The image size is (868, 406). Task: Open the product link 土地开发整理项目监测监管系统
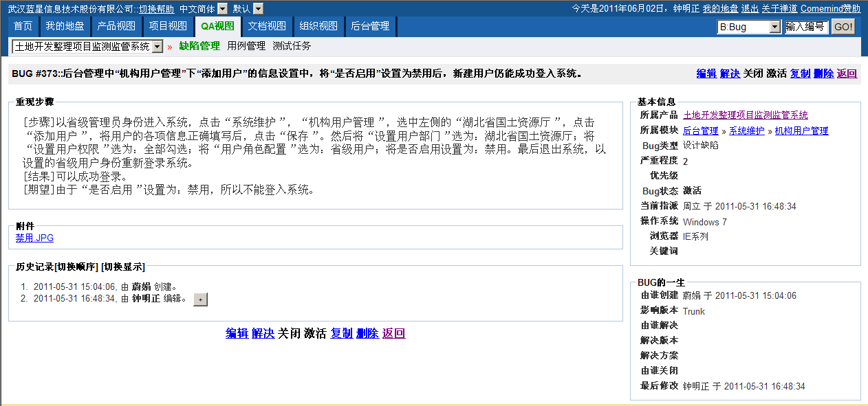click(x=745, y=115)
